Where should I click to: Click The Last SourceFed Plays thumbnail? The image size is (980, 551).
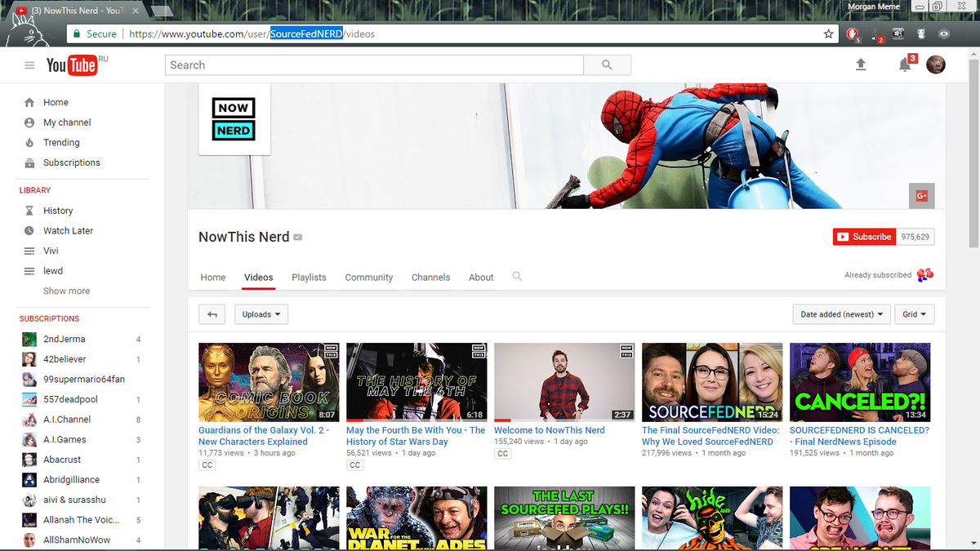tap(564, 518)
